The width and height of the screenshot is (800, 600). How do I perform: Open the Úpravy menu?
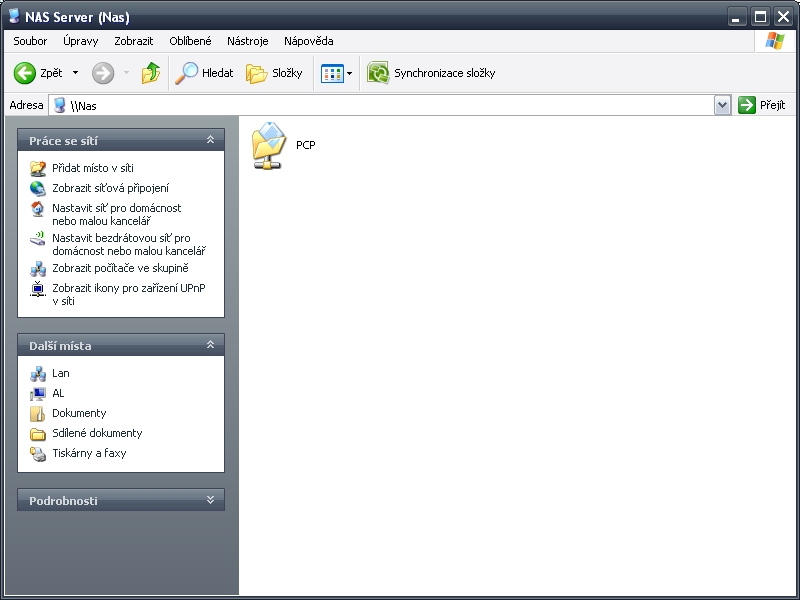(81, 41)
